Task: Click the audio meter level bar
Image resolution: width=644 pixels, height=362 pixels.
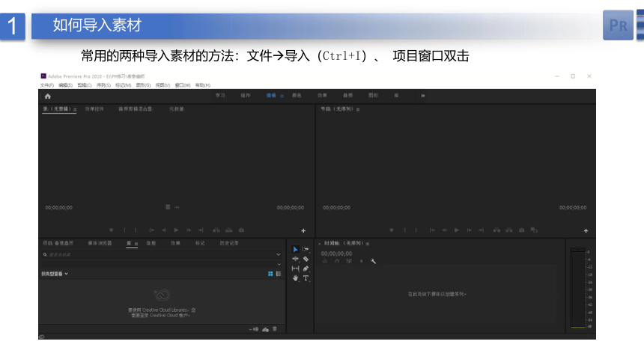Action: [x=578, y=288]
